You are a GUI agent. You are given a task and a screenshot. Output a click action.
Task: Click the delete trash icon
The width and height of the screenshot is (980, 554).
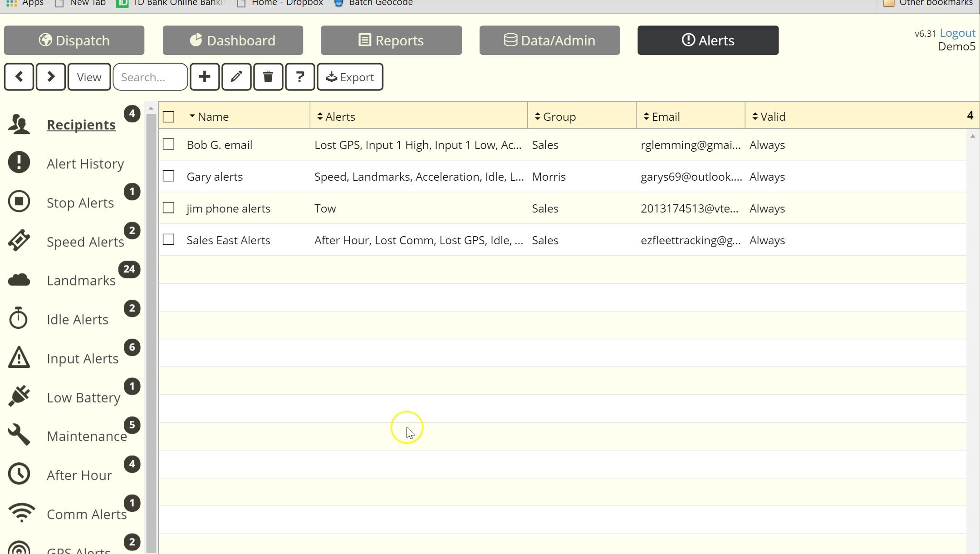[x=268, y=77]
